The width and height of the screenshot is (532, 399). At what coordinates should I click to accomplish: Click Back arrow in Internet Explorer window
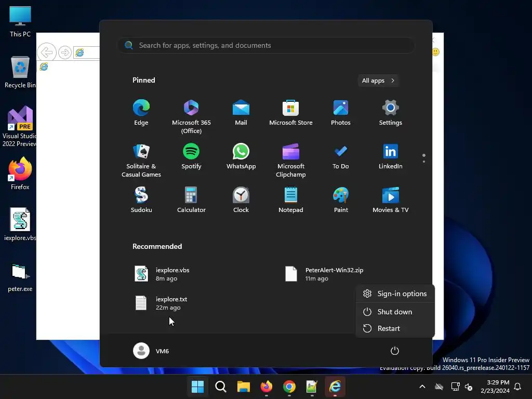(46, 52)
